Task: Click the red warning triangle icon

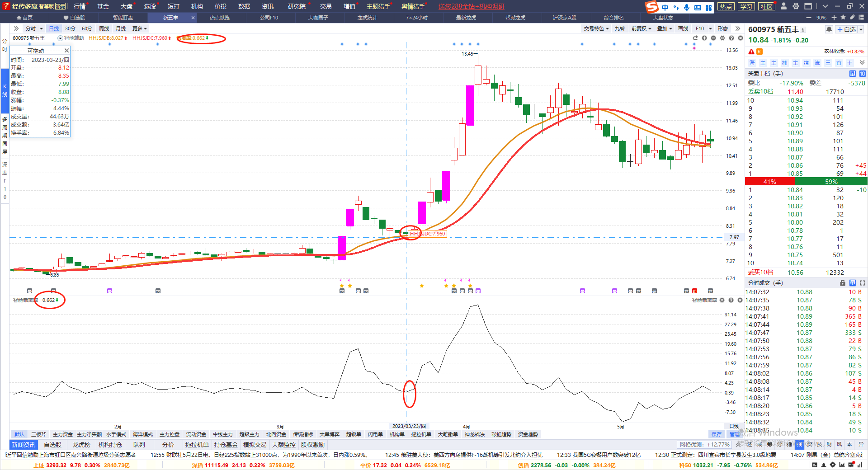Action: (x=751, y=52)
